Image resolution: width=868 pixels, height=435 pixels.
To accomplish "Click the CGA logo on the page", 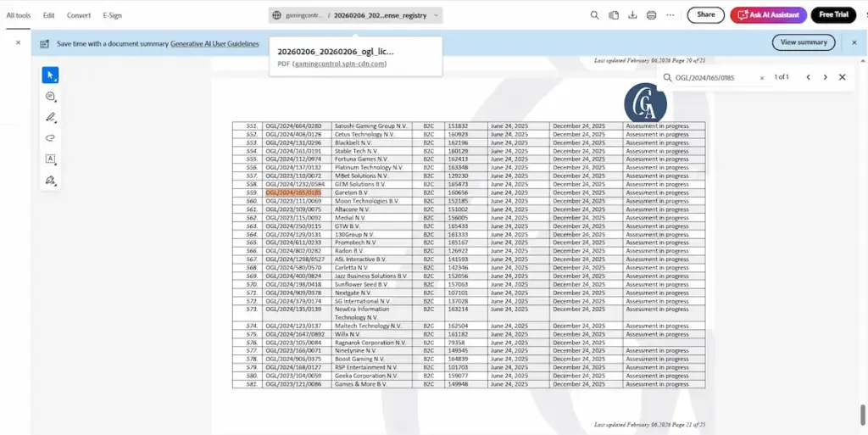I will point(645,103).
